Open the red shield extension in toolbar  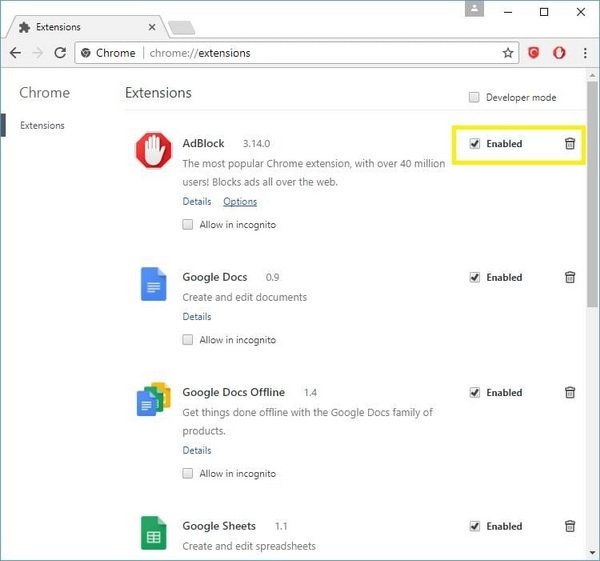(534, 53)
